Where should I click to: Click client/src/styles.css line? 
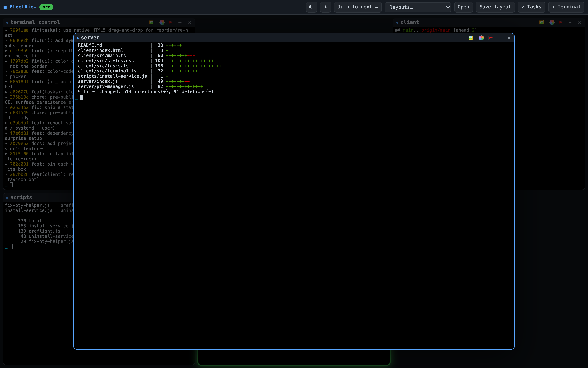[147, 61]
